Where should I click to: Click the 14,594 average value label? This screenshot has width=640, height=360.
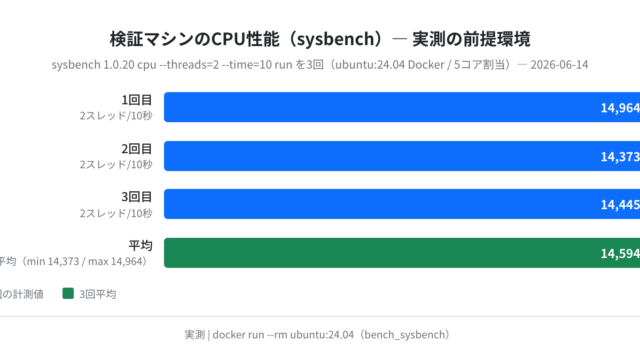[620, 253]
